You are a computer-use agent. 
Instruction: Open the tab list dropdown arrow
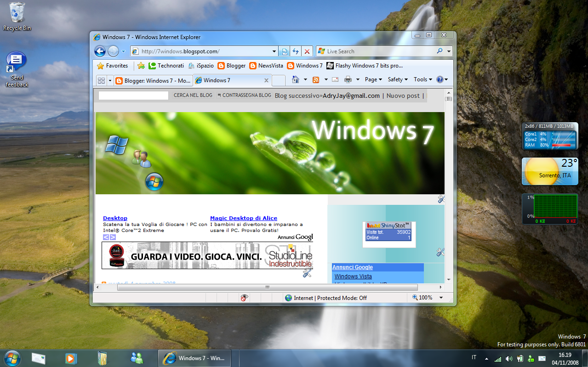[x=110, y=80]
